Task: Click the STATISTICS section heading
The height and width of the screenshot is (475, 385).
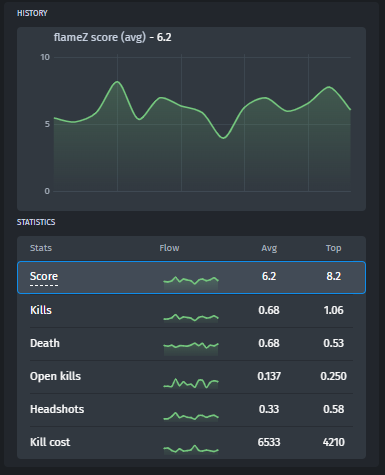Action: (x=36, y=222)
